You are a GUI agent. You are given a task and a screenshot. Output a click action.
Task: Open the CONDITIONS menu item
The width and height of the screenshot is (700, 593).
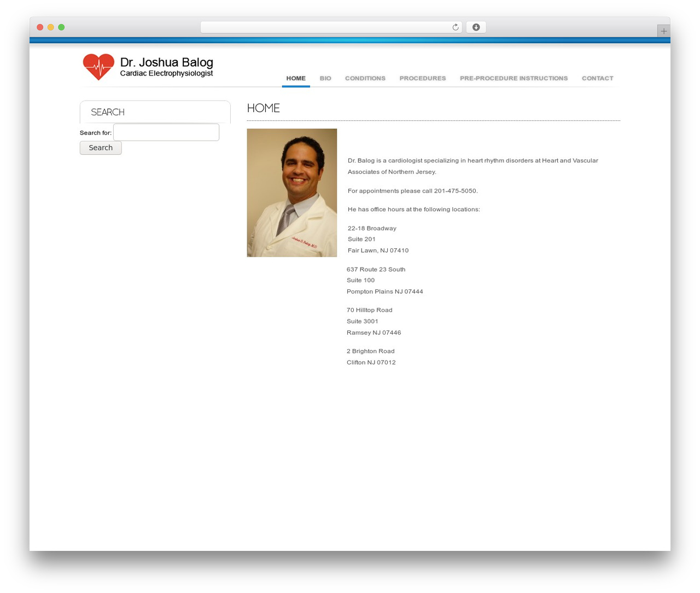tap(365, 78)
